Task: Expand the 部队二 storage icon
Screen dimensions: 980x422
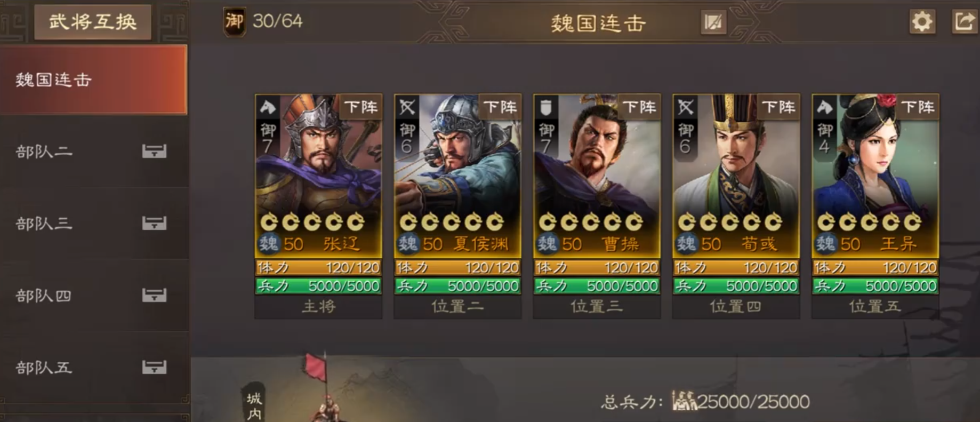Action: 154,152
